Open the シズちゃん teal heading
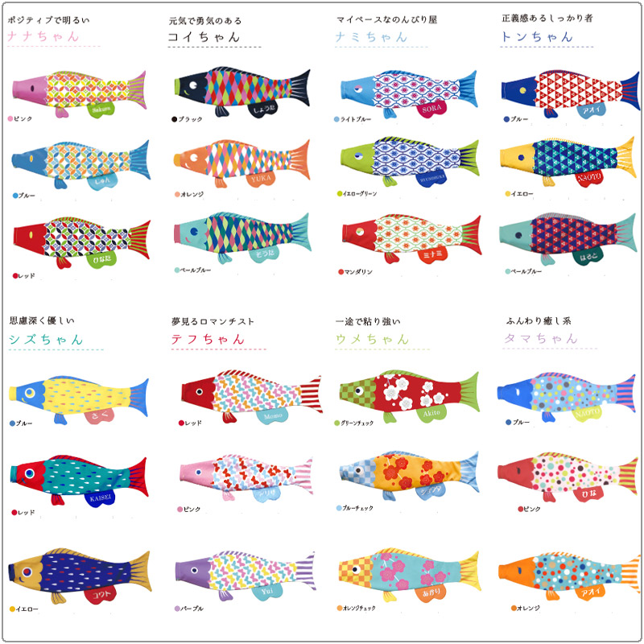Image resolution: width=644 pixels, height=644 pixels. [x=46, y=340]
